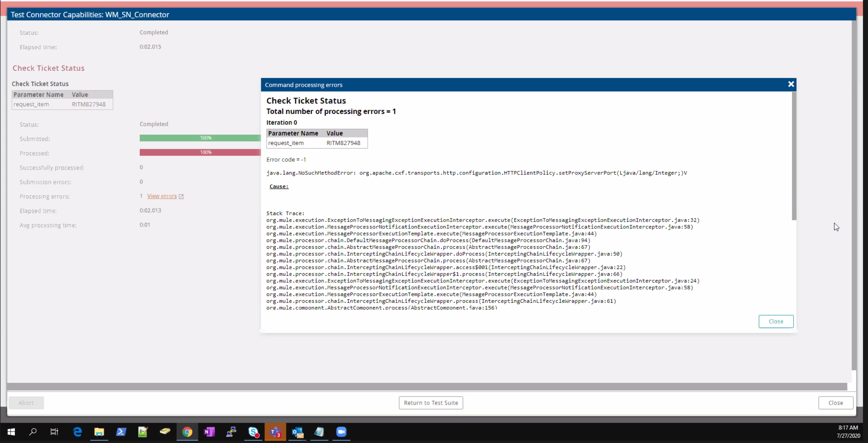
Task: Click the Abort button
Action: 26,403
